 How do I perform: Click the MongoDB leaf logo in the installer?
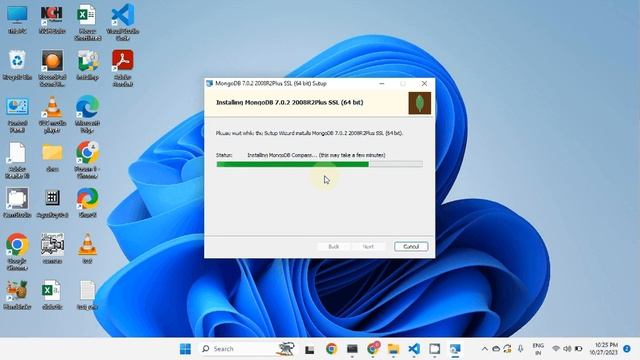pyautogui.click(x=420, y=103)
